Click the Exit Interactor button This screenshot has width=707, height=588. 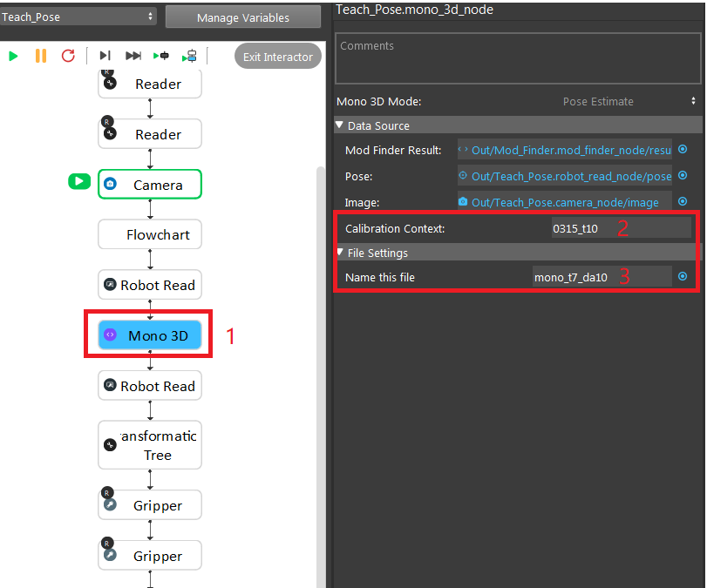278,57
